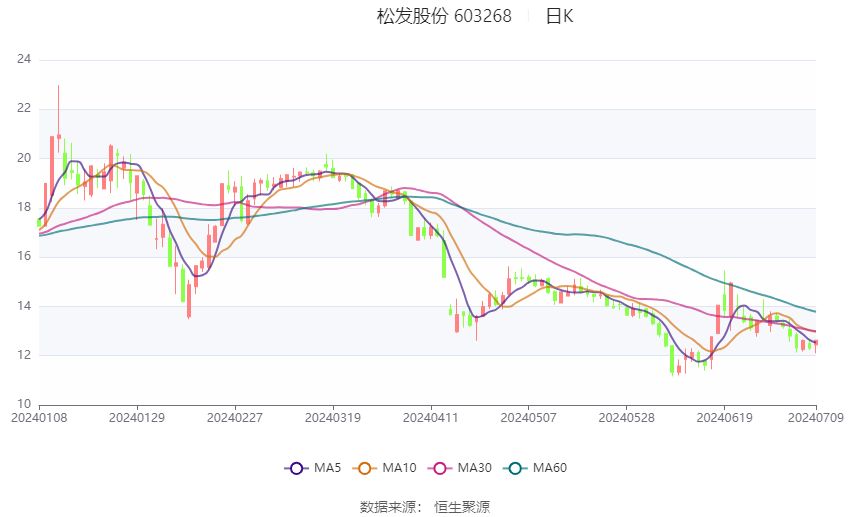
Task: Click the chart title 松发股份 603268
Action: [x=444, y=16]
